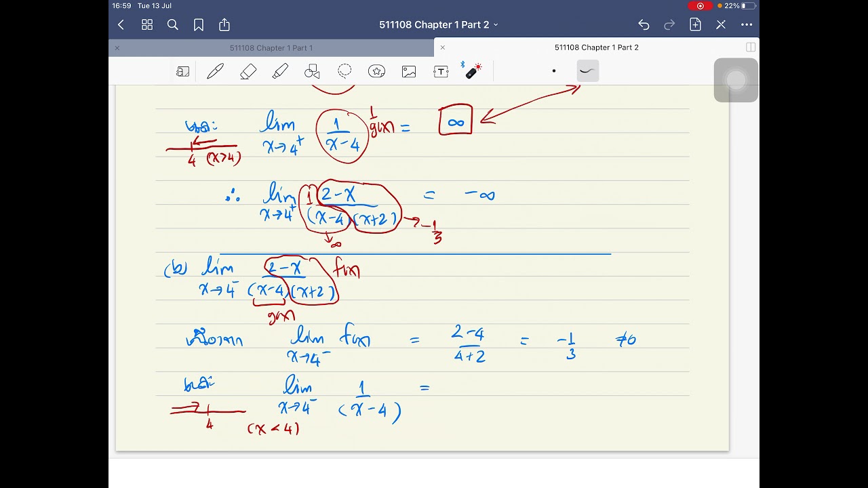Image resolution: width=868 pixels, height=488 pixels.
Task: Open the Elements sticker tool
Action: click(377, 71)
